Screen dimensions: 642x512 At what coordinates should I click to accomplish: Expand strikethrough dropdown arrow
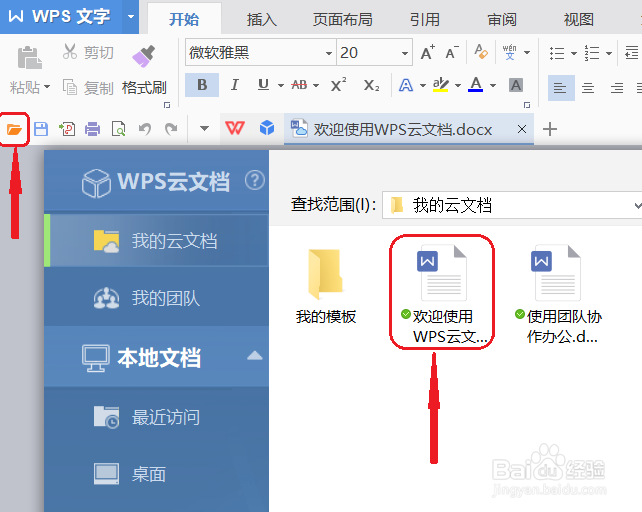coord(316,86)
